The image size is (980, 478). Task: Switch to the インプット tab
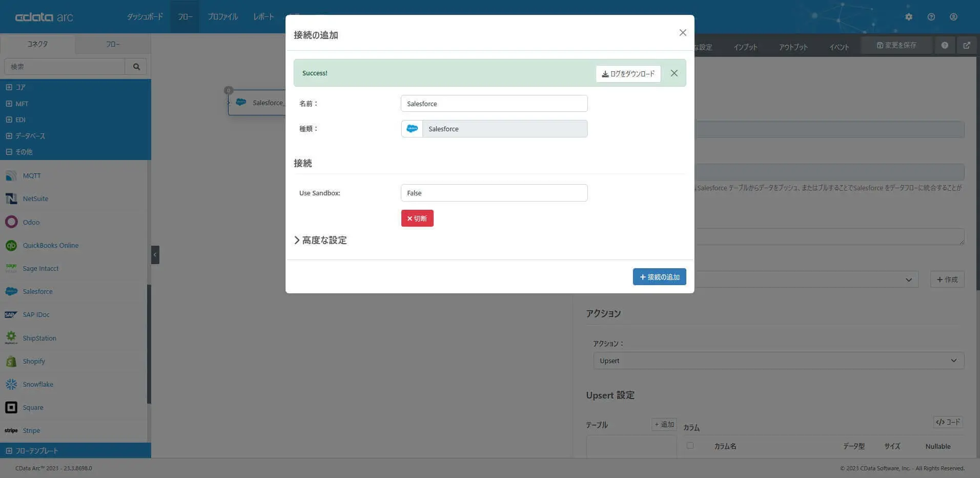tap(745, 47)
